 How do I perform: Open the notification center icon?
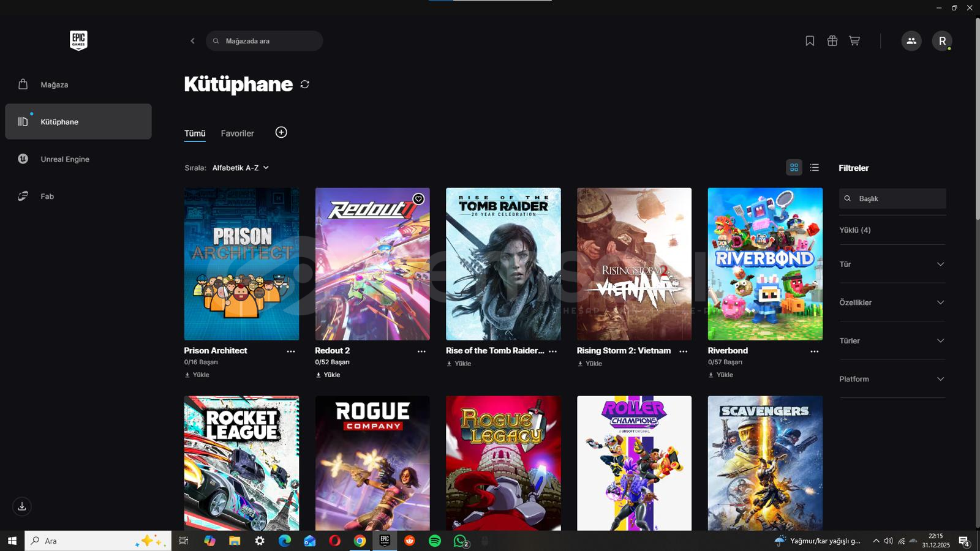tap(964, 541)
